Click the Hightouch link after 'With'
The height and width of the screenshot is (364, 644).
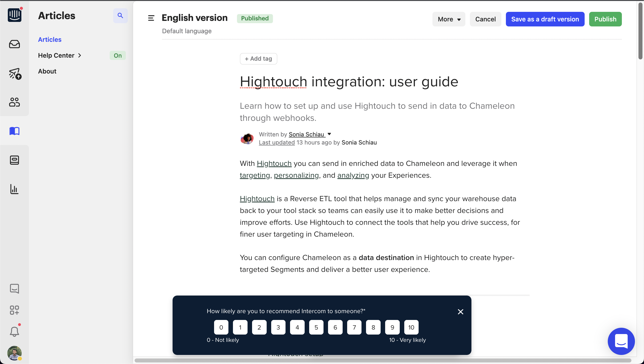tap(274, 164)
